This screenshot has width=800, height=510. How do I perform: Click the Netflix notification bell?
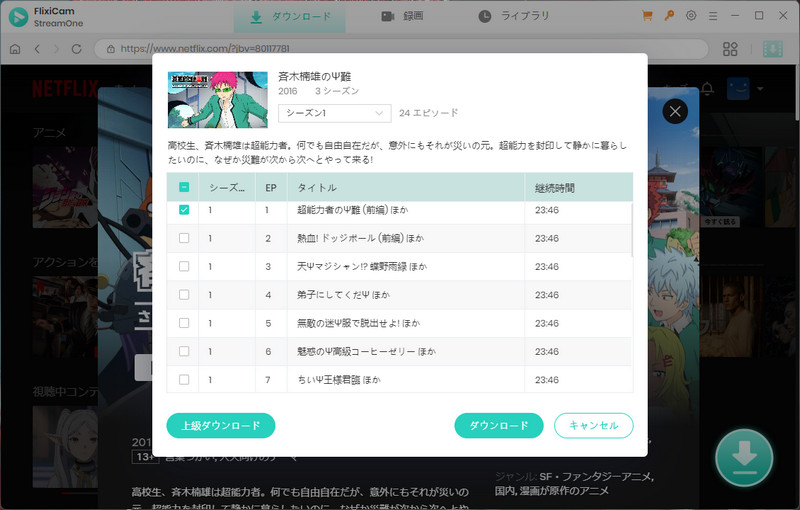tap(707, 89)
